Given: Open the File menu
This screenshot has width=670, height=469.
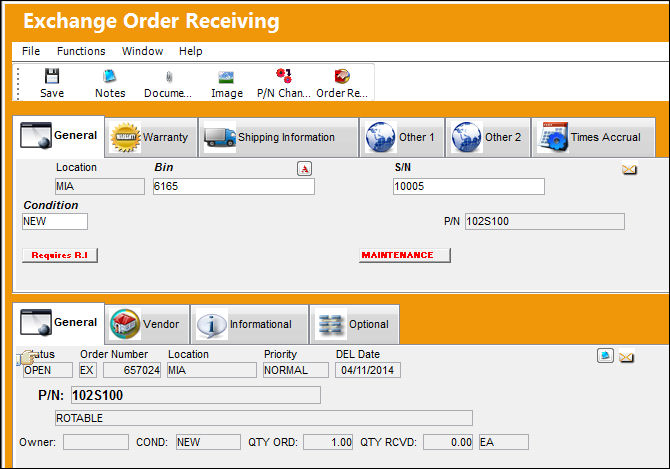Looking at the screenshot, I should (x=31, y=51).
